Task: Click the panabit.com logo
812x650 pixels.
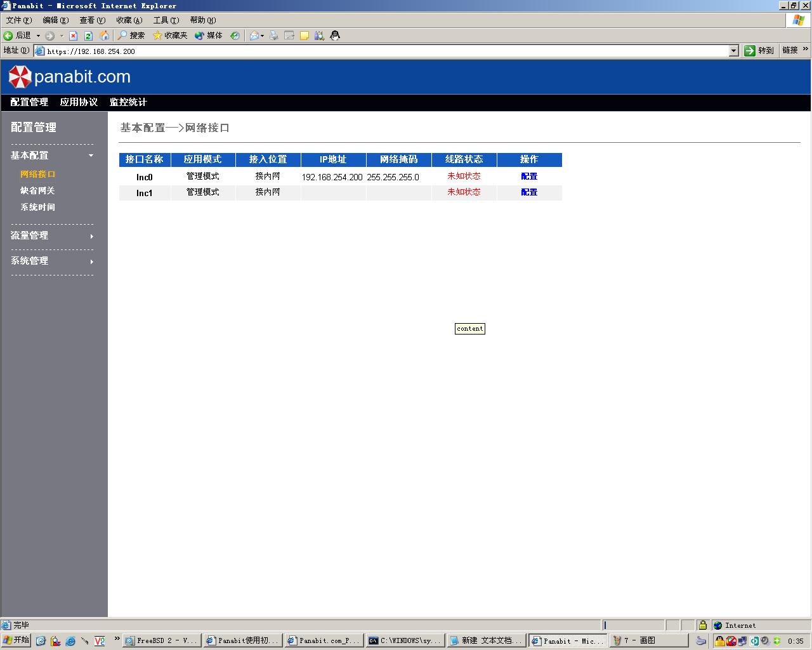Action: pos(69,77)
